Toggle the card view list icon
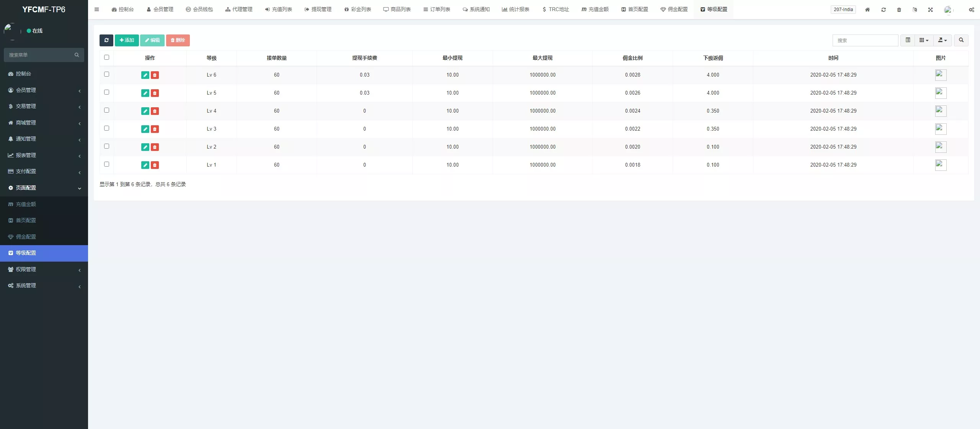Screen dimensions: 980x429 [908, 40]
